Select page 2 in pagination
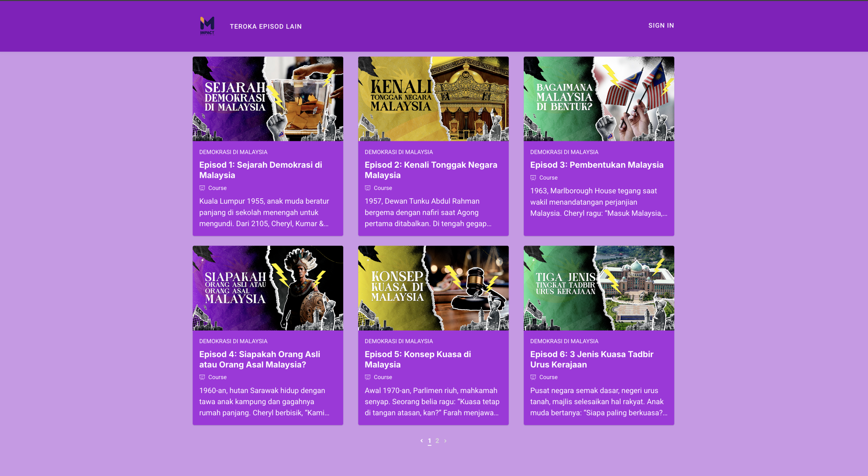 (437, 441)
